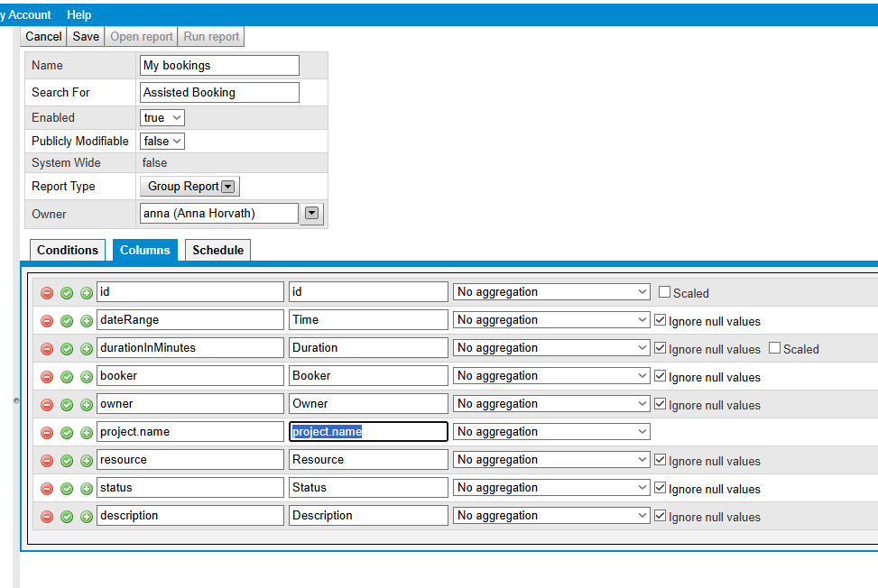This screenshot has width=878, height=588.
Task: Click the Search For field Assisted Booking
Action: click(219, 92)
